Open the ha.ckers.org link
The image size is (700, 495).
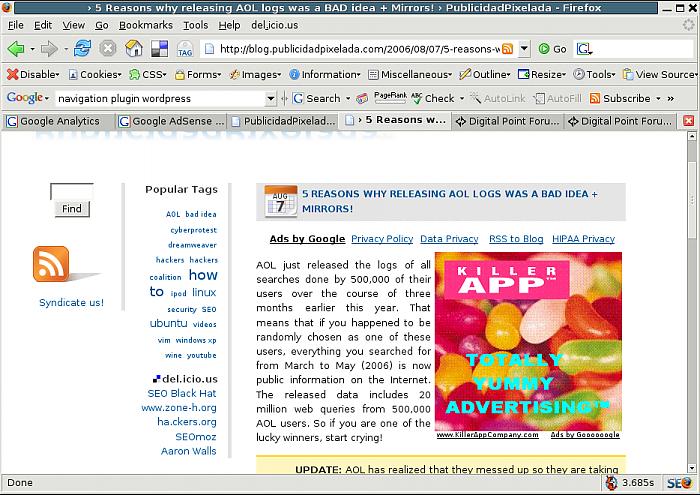click(x=187, y=422)
